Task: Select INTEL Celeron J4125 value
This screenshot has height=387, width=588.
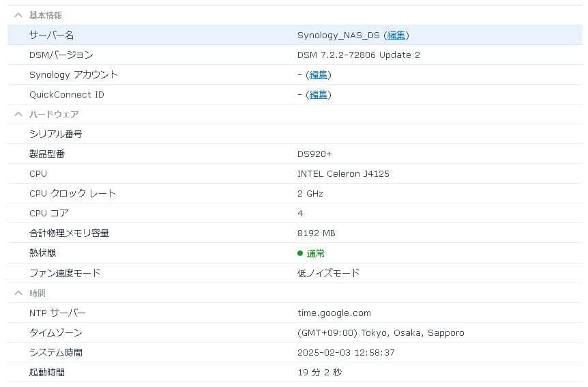Action: click(x=343, y=174)
